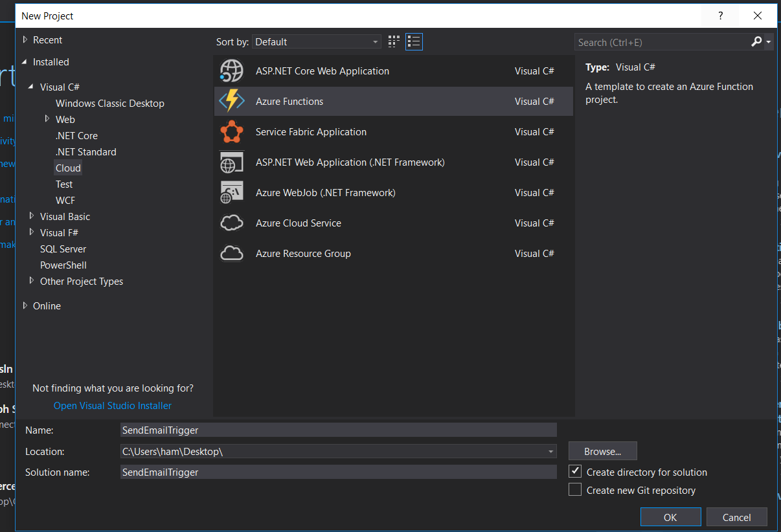Click the Azure Cloud Service cloud icon
Viewport: 781px width, 532px height.
(231, 223)
